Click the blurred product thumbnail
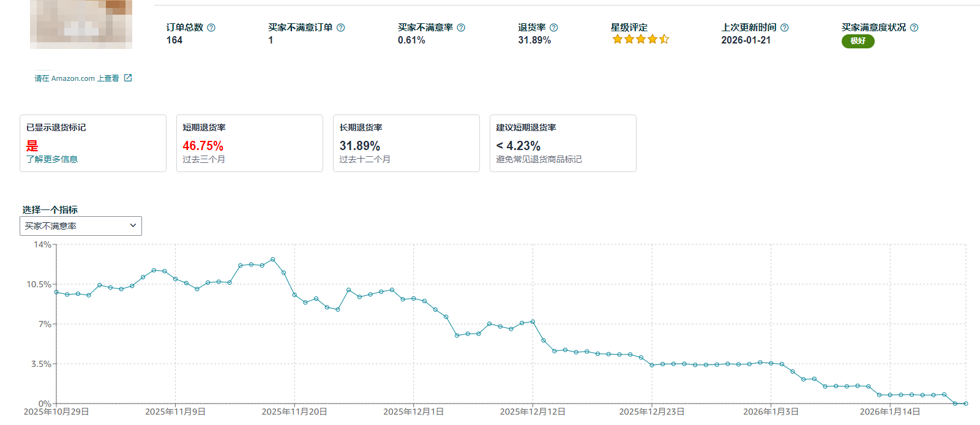 [x=81, y=24]
